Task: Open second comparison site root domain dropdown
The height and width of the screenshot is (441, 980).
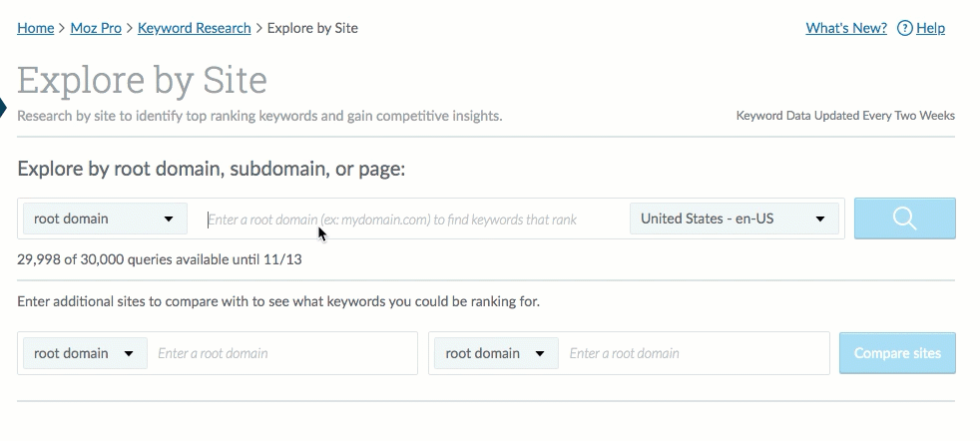Action: [495, 353]
